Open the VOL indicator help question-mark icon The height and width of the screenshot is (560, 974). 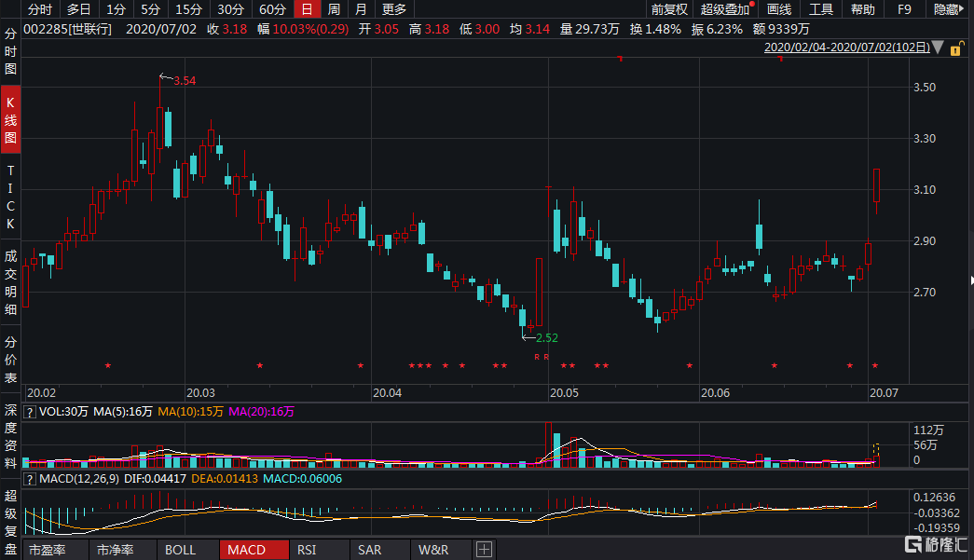28,411
